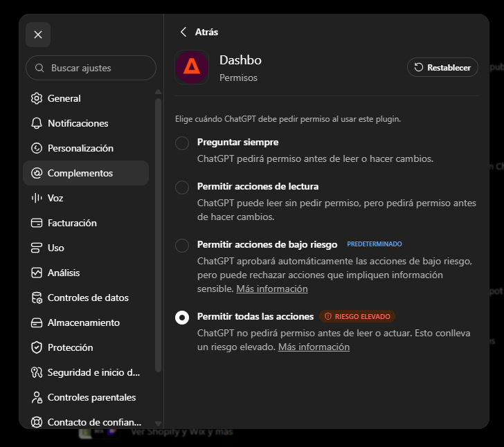Click the Uso label in sidebar
This screenshot has height=447, width=504.
[56, 248]
